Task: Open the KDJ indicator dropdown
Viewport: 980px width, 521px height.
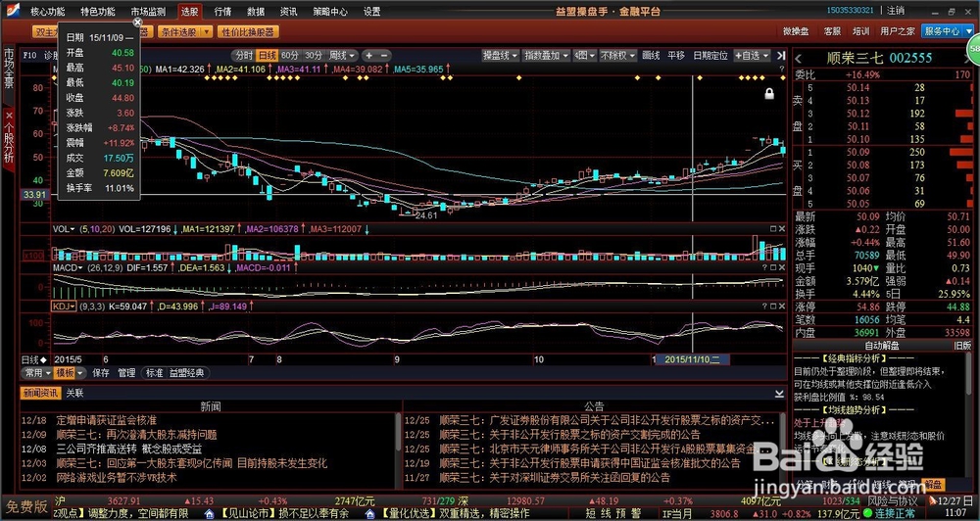Action: click(x=63, y=307)
